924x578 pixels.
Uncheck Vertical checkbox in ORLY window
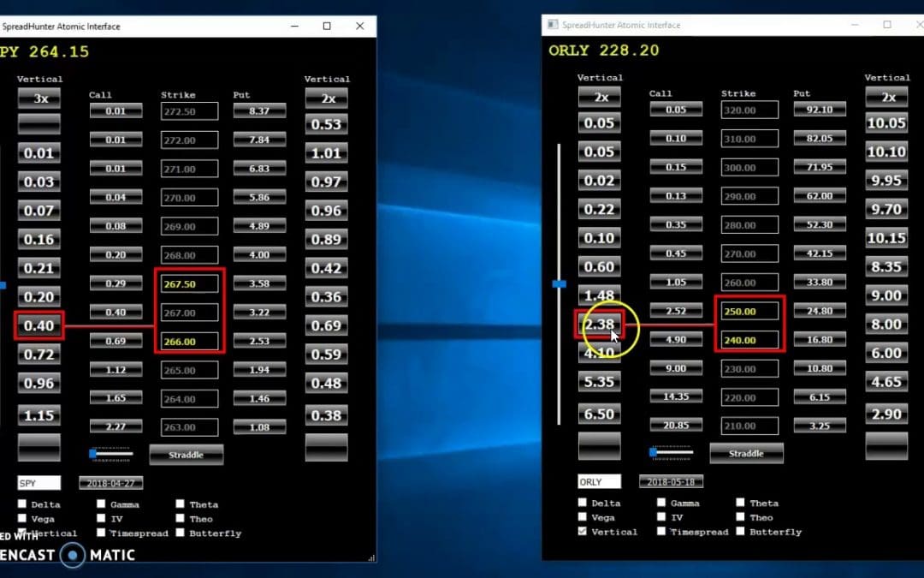click(583, 532)
